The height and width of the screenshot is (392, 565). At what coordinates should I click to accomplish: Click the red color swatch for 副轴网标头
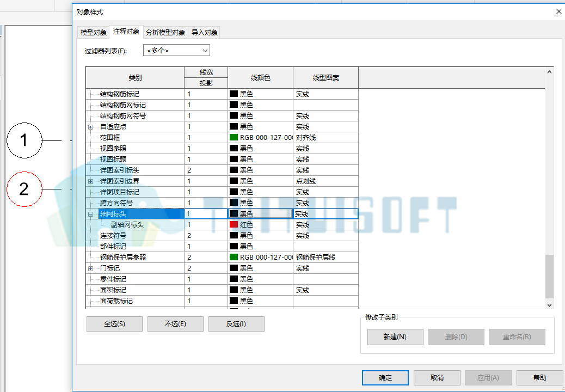(234, 225)
